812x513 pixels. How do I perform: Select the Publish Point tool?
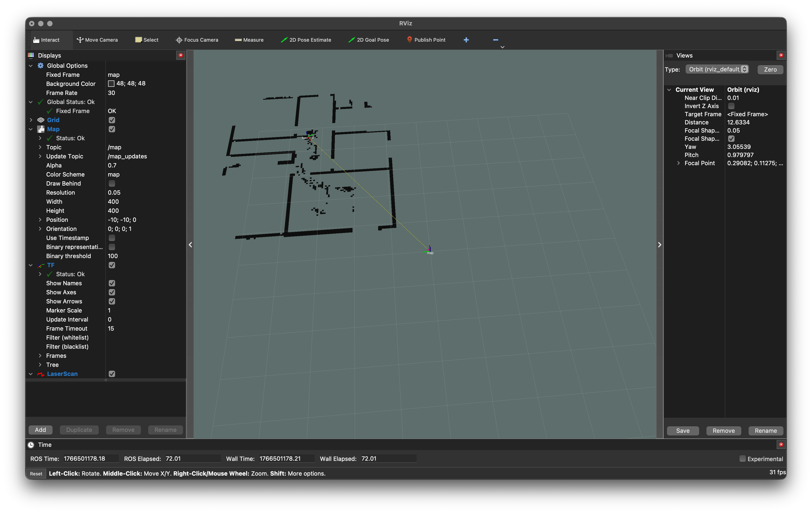pyautogui.click(x=426, y=40)
